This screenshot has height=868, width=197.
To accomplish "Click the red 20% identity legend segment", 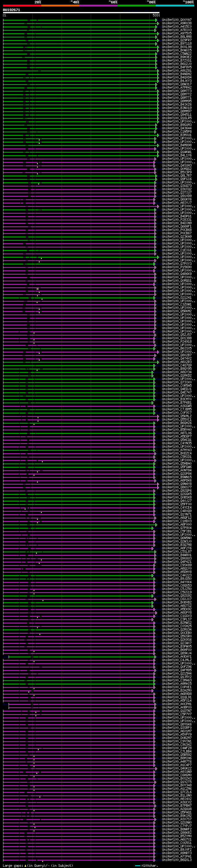I will pos(22,6).
